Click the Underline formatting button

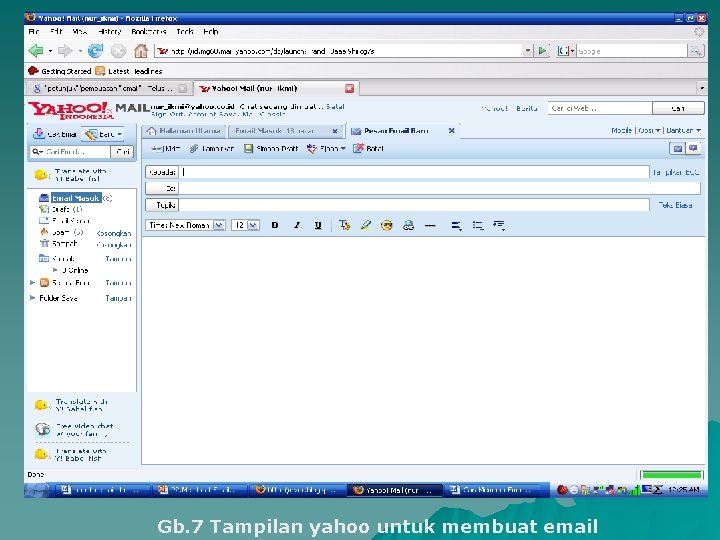[318, 225]
